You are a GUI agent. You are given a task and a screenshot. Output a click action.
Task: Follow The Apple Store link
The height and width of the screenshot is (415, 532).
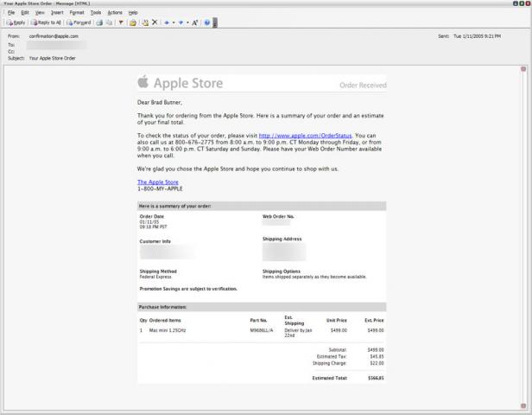coord(158,182)
